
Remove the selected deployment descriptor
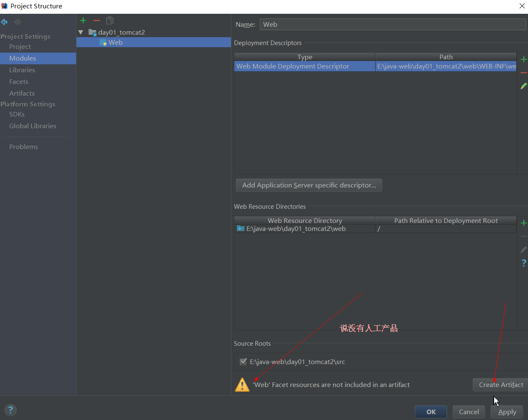tap(523, 73)
